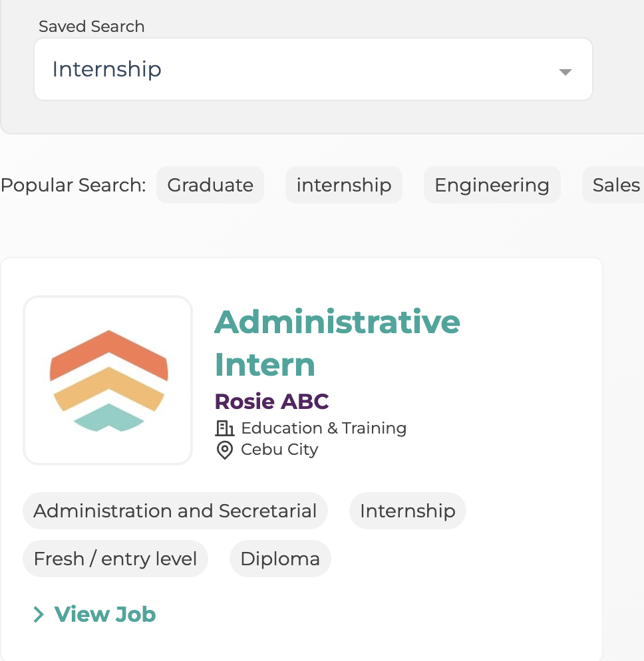Click the Internship job type tag
This screenshot has height=661, width=644.
pyautogui.click(x=407, y=511)
